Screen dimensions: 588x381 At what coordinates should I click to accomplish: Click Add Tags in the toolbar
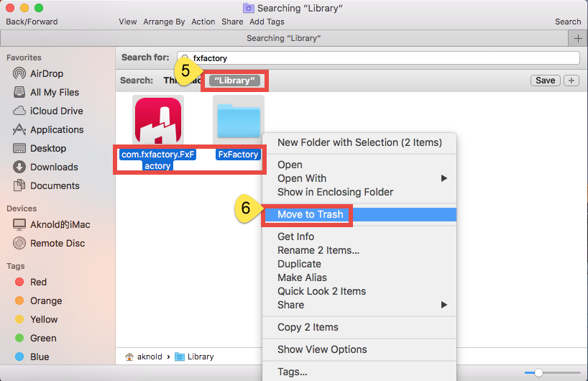click(x=267, y=22)
